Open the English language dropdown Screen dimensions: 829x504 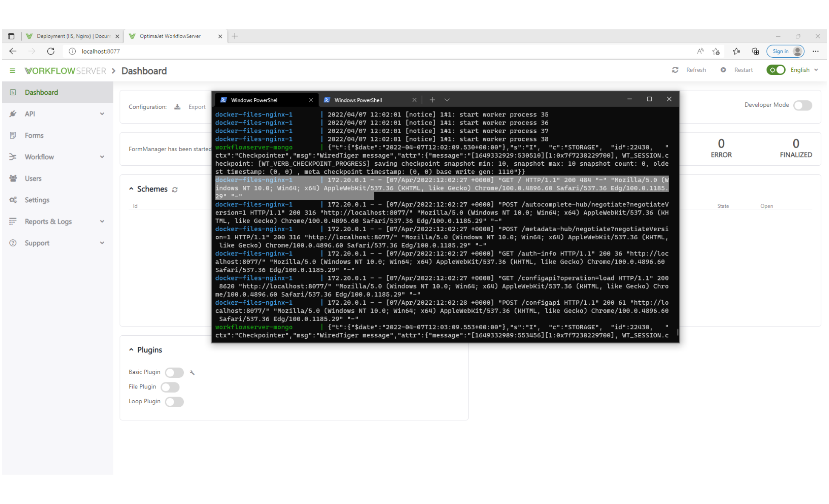pyautogui.click(x=804, y=70)
